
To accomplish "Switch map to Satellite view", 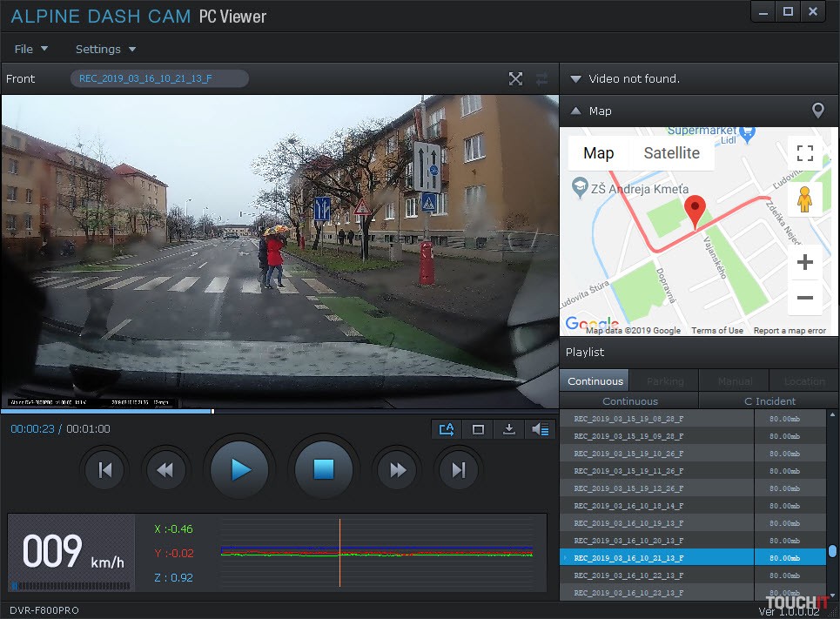I will pyautogui.click(x=671, y=153).
